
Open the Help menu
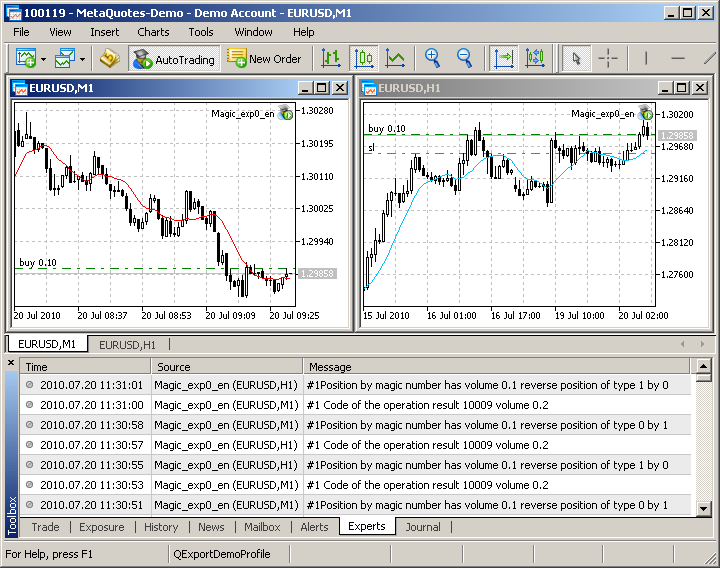tap(304, 32)
